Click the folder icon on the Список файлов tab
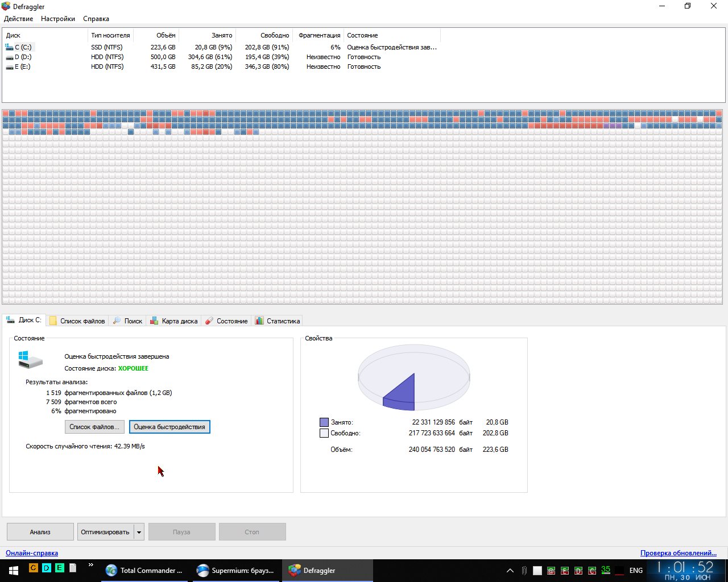Image resolution: width=728 pixels, height=582 pixels. (53, 321)
